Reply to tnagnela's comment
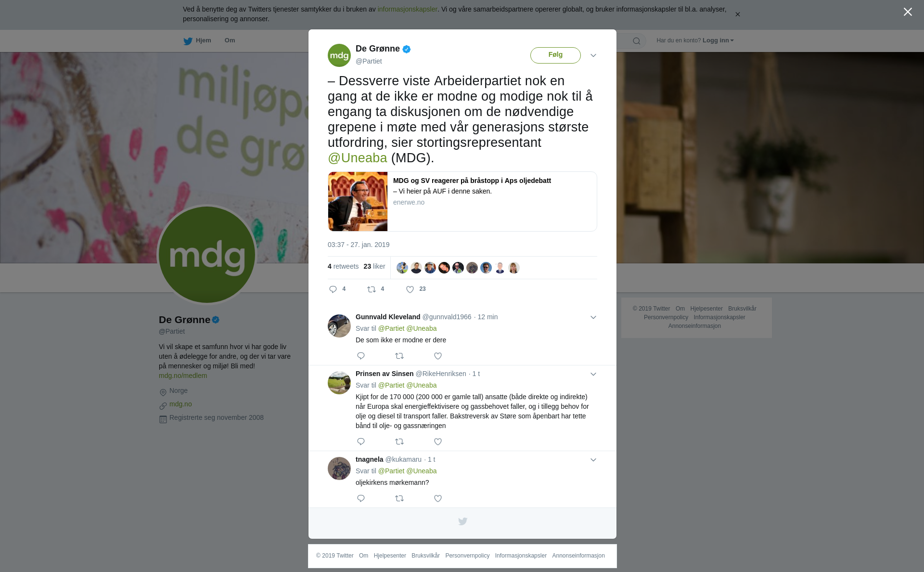The width and height of the screenshot is (924, 572). [361, 498]
